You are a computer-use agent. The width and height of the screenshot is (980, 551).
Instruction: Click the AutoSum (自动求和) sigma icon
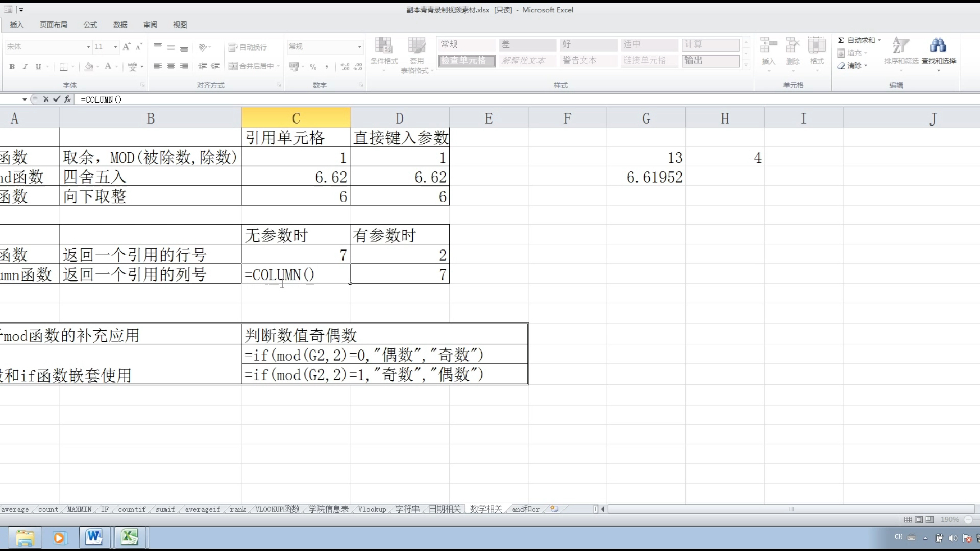pos(841,40)
